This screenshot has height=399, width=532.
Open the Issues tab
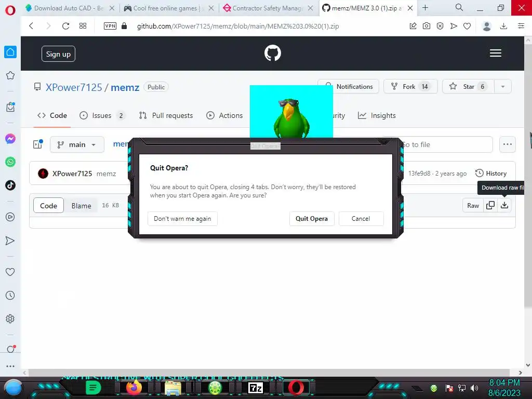click(102, 115)
